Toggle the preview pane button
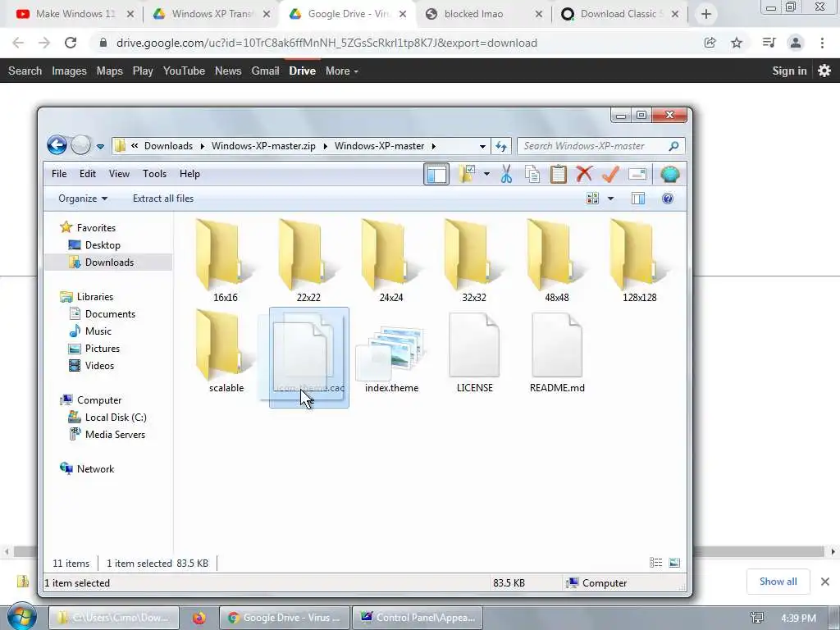Viewport: 840px width, 630px height. pyautogui.click(x=637, y=199)
